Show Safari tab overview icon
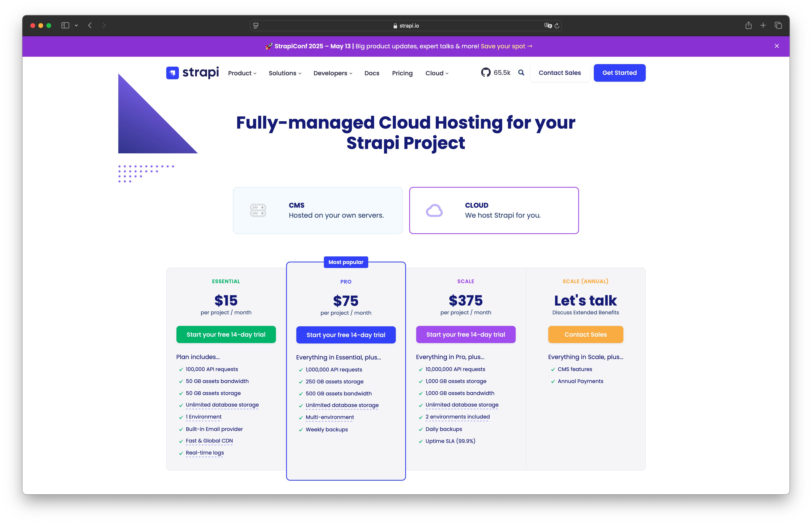The width and height of the screenshot is (812, 524). tap(778, 26)
